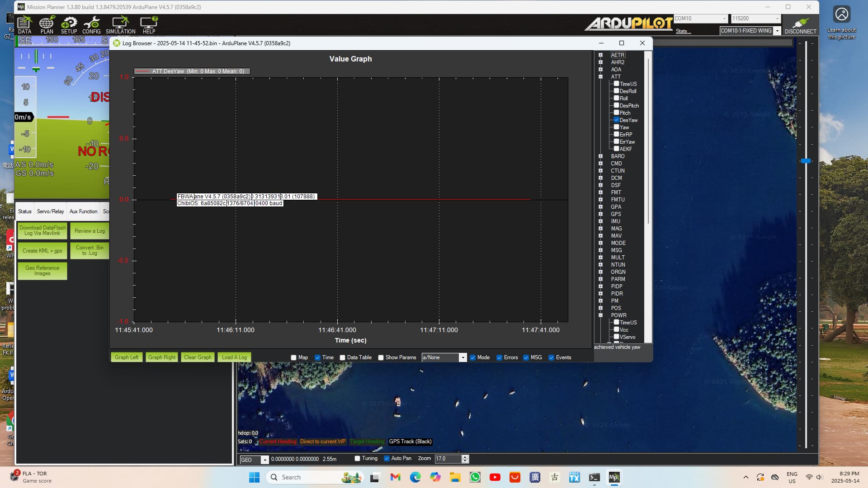Click the Create KML + gpx button

click(42, 251)
